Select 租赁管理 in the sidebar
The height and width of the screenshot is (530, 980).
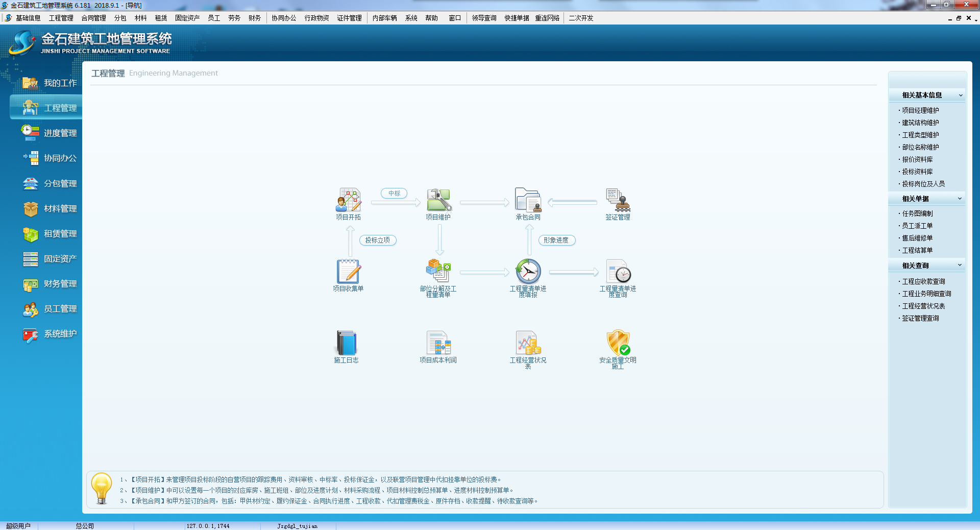click(x=50, y=233)
